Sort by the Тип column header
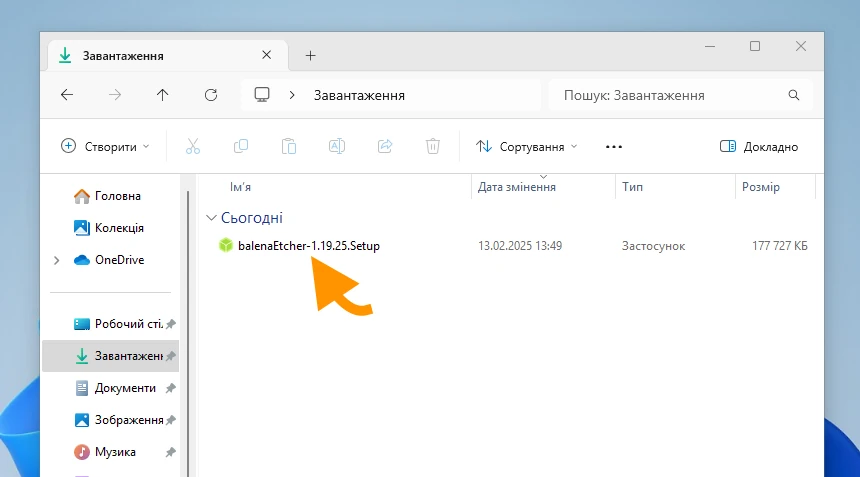860x477 pixels. (632, 187)
